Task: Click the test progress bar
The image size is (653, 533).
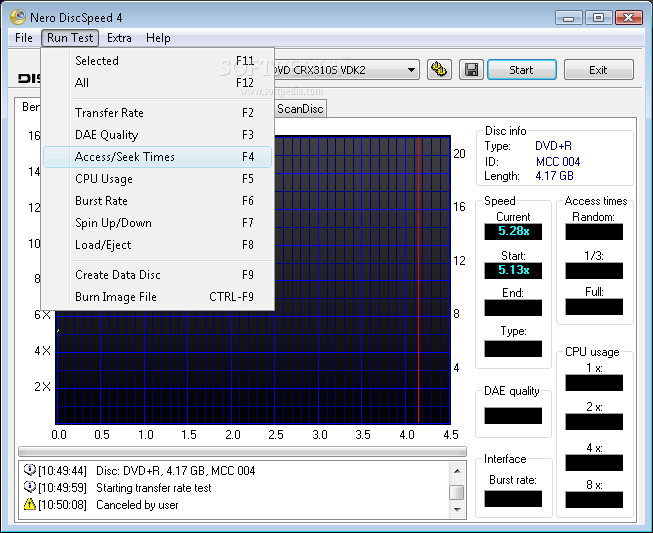Action: pyautogui.click(x=242, y=451)
